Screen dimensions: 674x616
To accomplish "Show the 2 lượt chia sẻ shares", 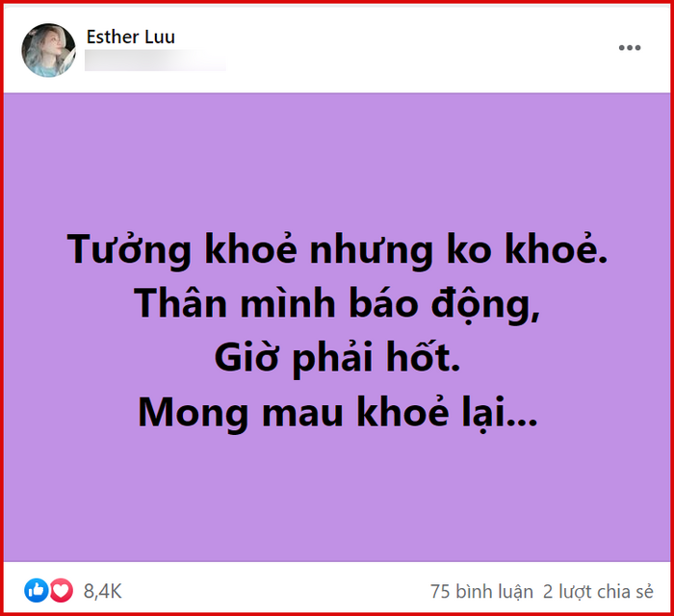I will click(598, 592).
